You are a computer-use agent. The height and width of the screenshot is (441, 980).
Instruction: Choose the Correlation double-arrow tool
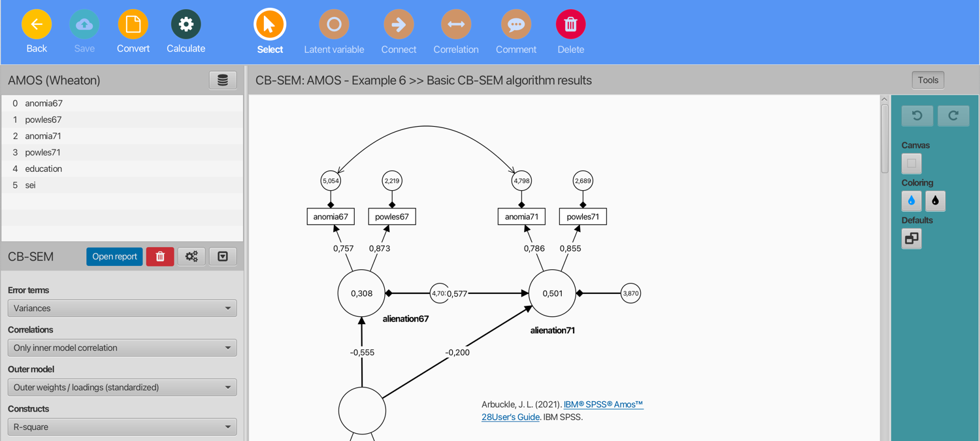point(456,25)
